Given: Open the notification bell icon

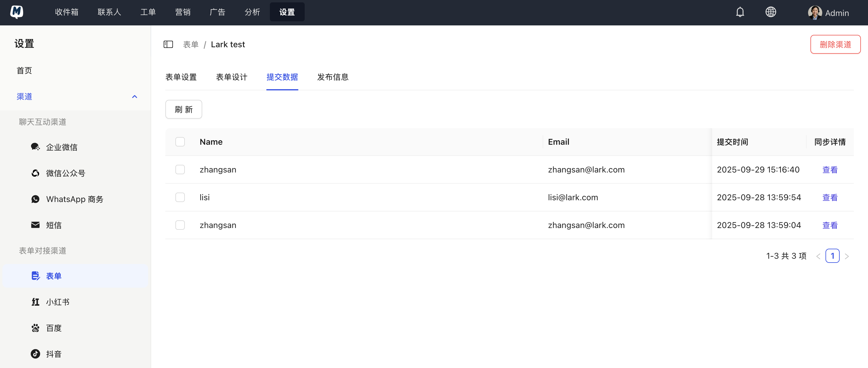Looking at the screenshot, I should coord(740,12).
